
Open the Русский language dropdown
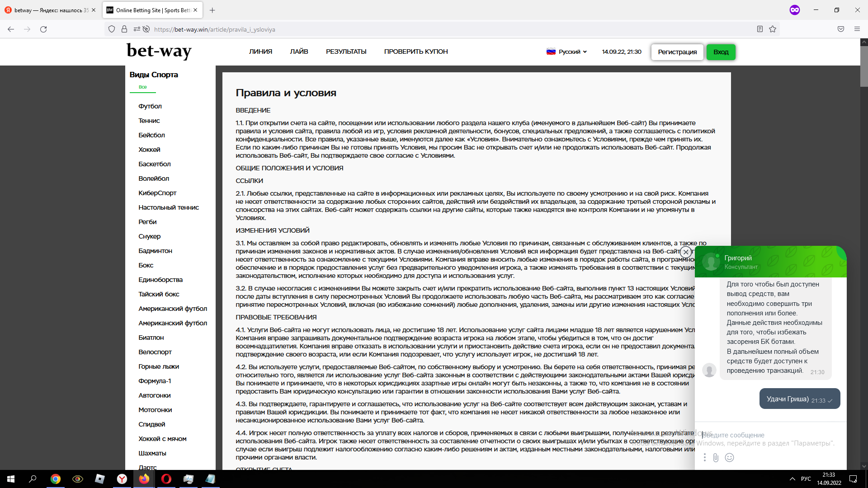[x=567, y=52]
